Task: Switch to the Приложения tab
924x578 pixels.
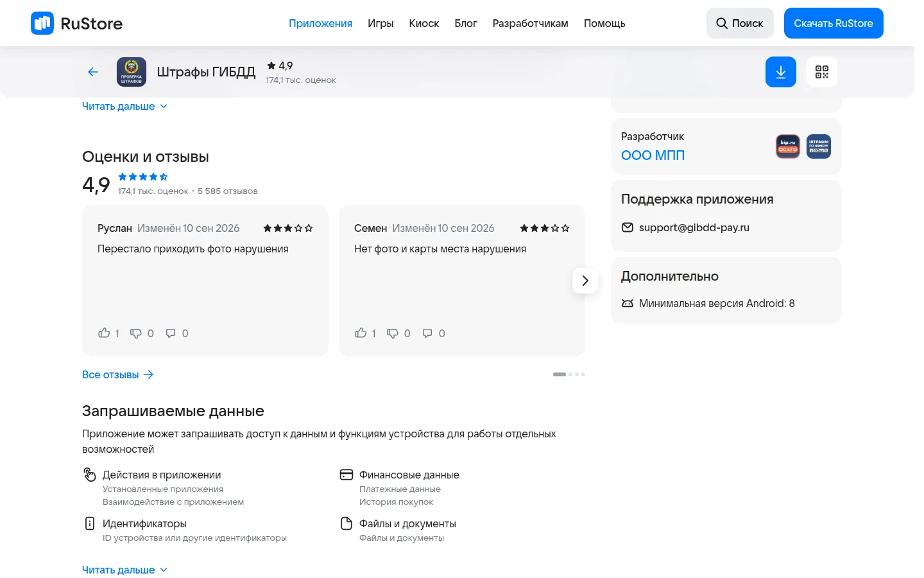Action: tap(320, 23)
